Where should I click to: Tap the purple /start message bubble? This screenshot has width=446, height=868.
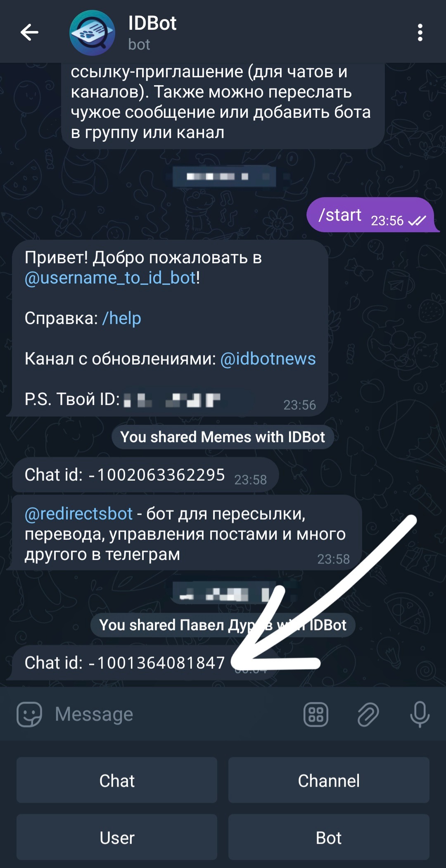pyautogui.click(x=371, y=215)
